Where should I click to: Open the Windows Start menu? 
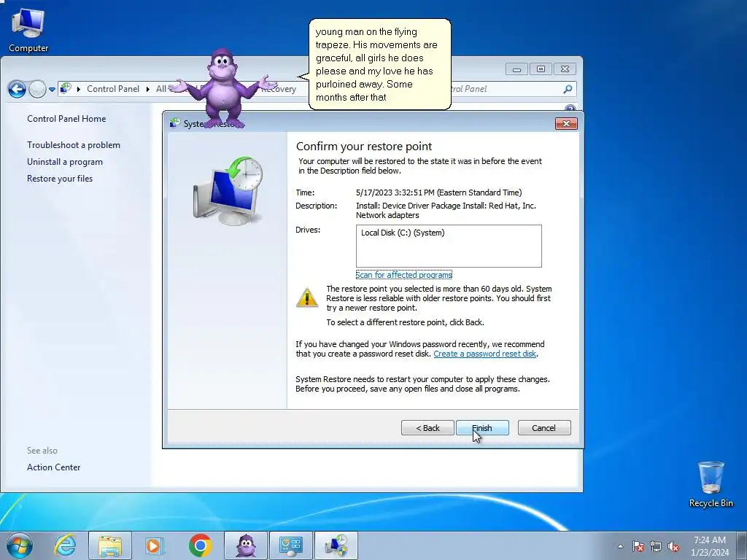coord(20,545)
